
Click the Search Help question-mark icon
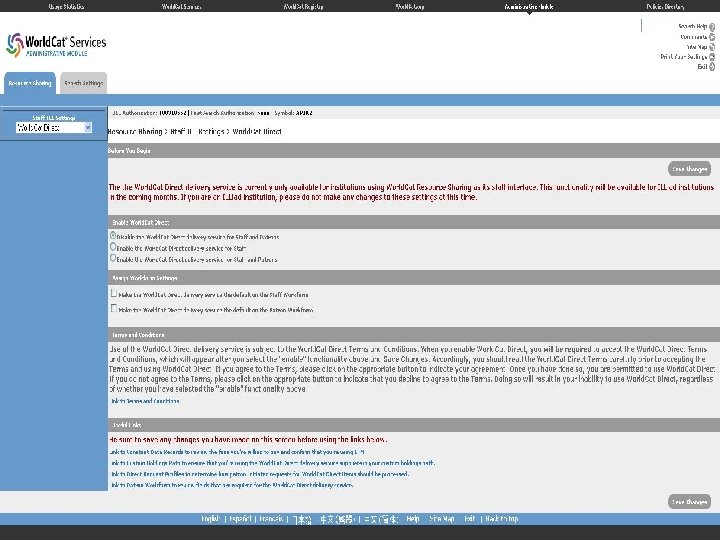[712, 27]
